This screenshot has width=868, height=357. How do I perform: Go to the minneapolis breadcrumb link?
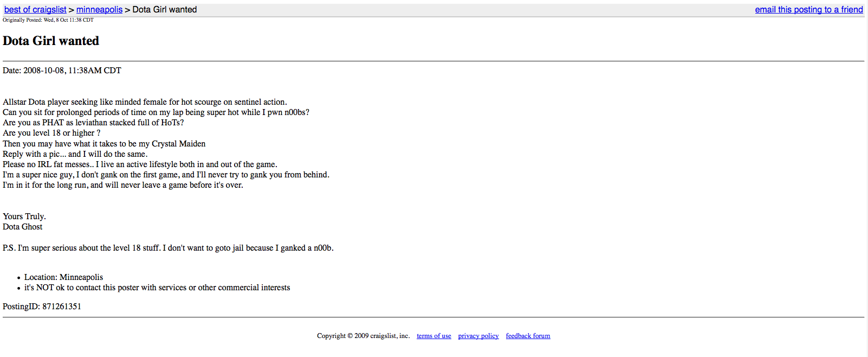tap(99, 10)
